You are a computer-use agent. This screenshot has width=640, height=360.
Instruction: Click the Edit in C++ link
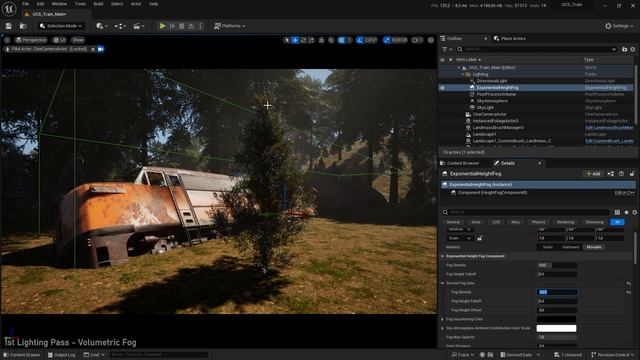[624, 193]
